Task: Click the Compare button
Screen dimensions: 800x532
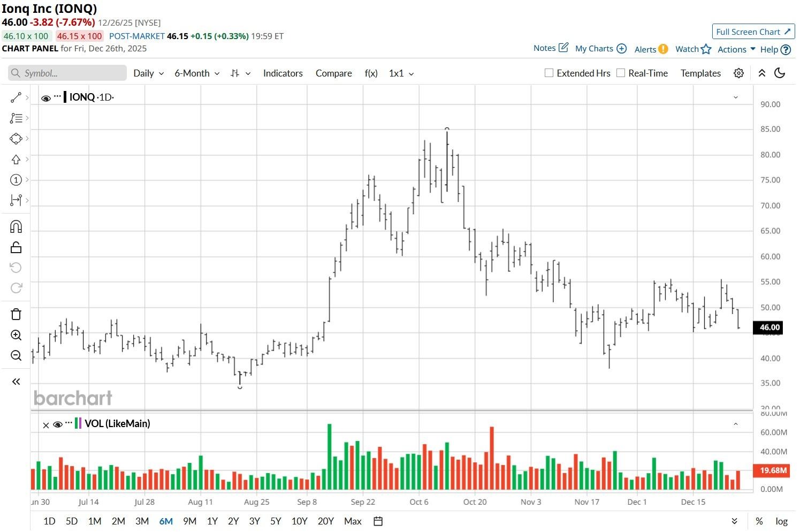Action: click(x=334, y=73)
